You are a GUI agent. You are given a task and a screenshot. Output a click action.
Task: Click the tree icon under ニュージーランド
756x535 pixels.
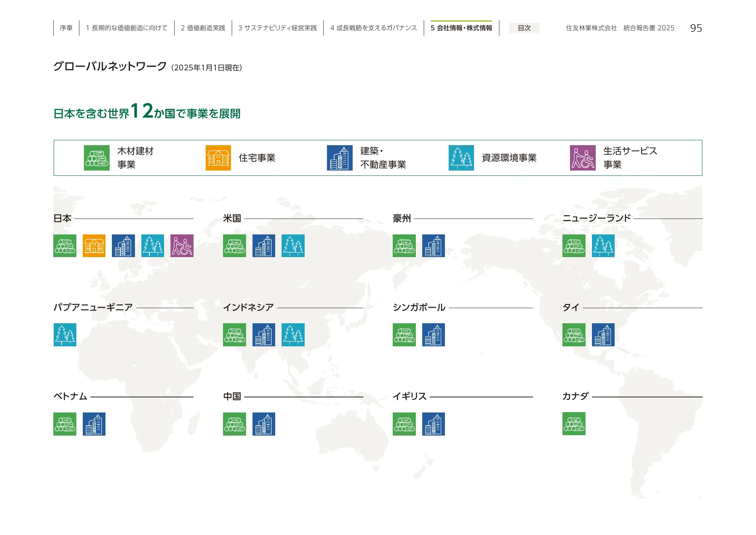click(x=604, y=246)
